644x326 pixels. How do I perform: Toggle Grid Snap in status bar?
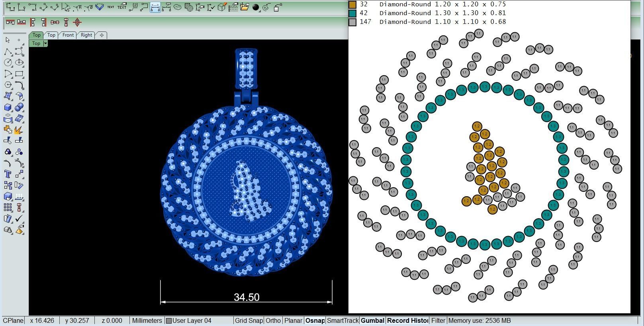tap(249, 320)
